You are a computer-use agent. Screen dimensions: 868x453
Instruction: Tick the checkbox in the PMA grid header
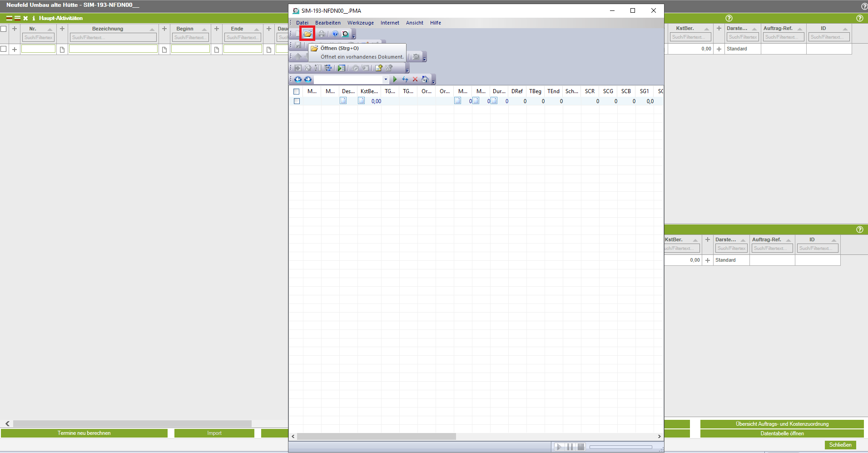coord(297,91)
